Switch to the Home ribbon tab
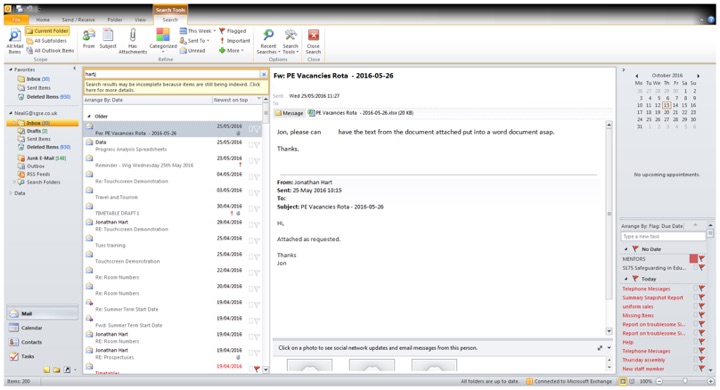The height and width of the screenshot is (390, 720). point(43,20)
